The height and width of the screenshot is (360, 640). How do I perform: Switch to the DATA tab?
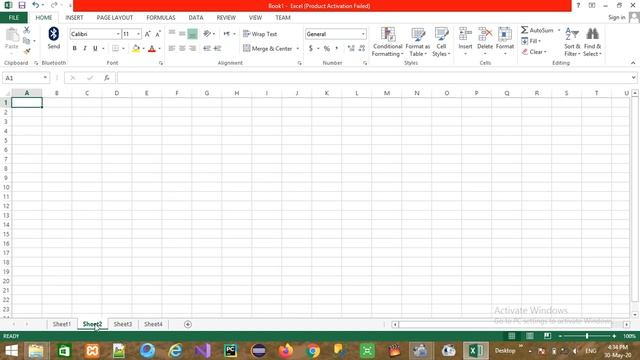point(196,18)
